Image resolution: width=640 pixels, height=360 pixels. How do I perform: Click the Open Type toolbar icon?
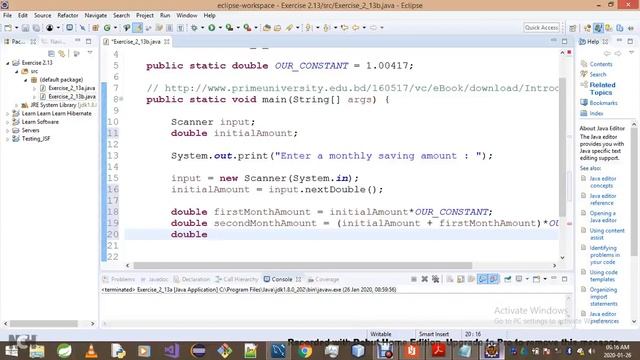tap(267, 28)
